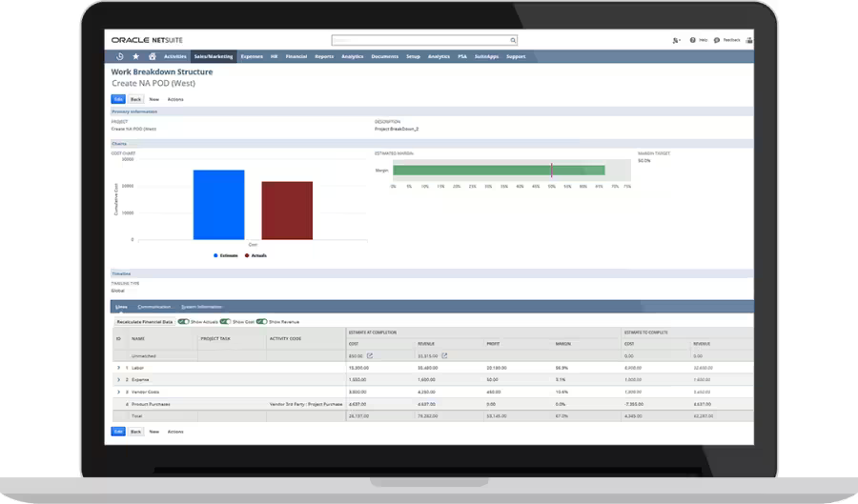The width and height of the screenshot is (858, 504).
Task: Click the search magnifier icon
Action: 513,41
